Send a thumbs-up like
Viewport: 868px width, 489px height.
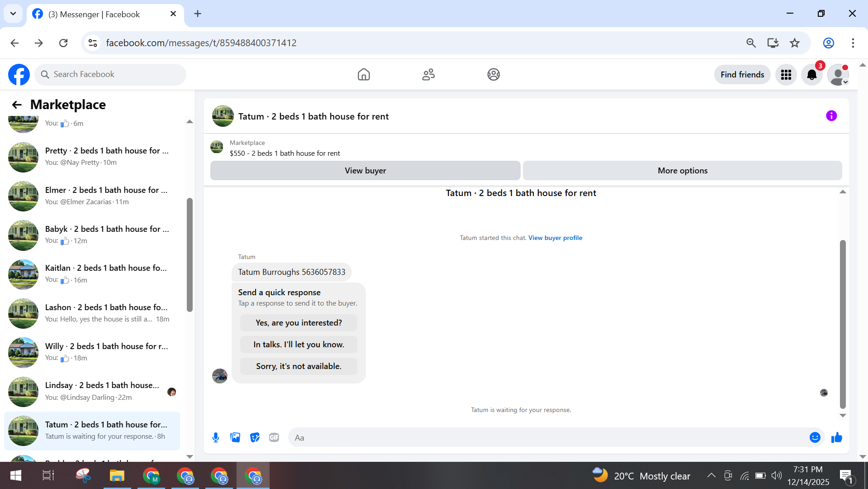click(837, 437)
